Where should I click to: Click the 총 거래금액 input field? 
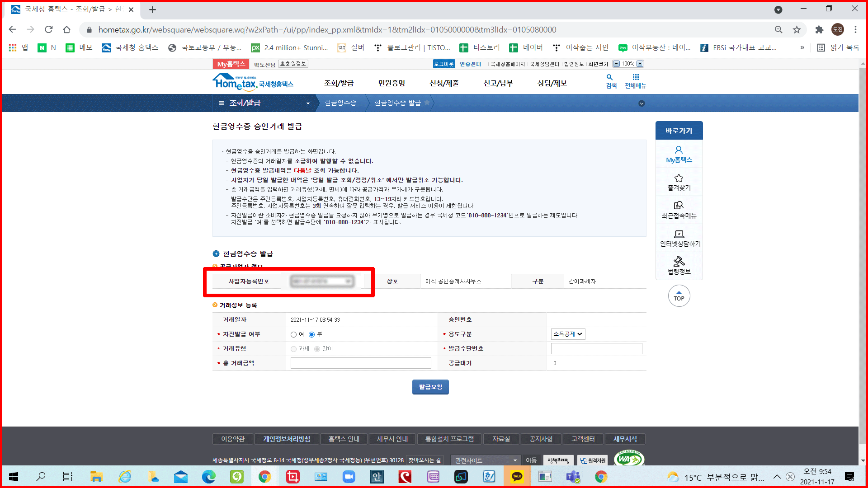pos(360,363)
